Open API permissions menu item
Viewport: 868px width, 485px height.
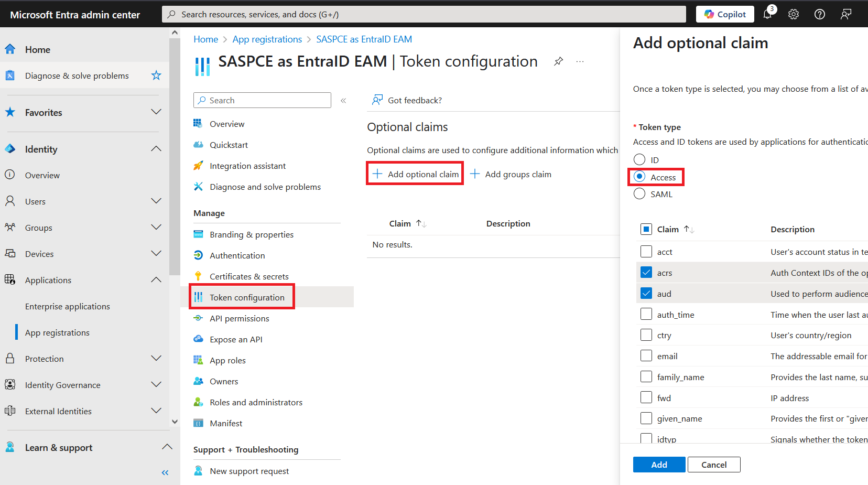[239, 318]
